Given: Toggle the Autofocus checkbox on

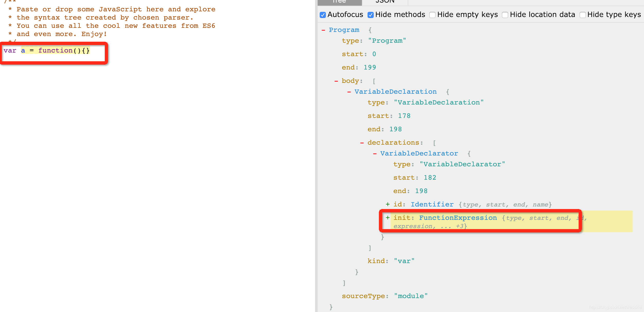Looking at the screenshot, I should [x=322, y=15].
